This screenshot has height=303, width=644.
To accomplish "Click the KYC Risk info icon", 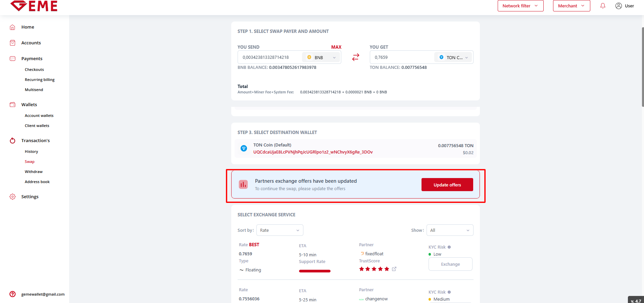I will [x=449, y=247].
